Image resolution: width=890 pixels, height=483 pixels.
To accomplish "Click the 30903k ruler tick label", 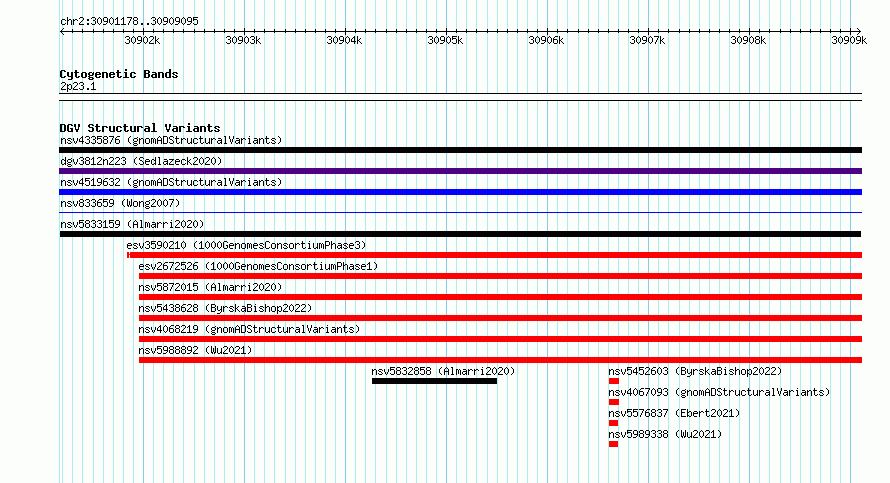I will click(243, 40).
